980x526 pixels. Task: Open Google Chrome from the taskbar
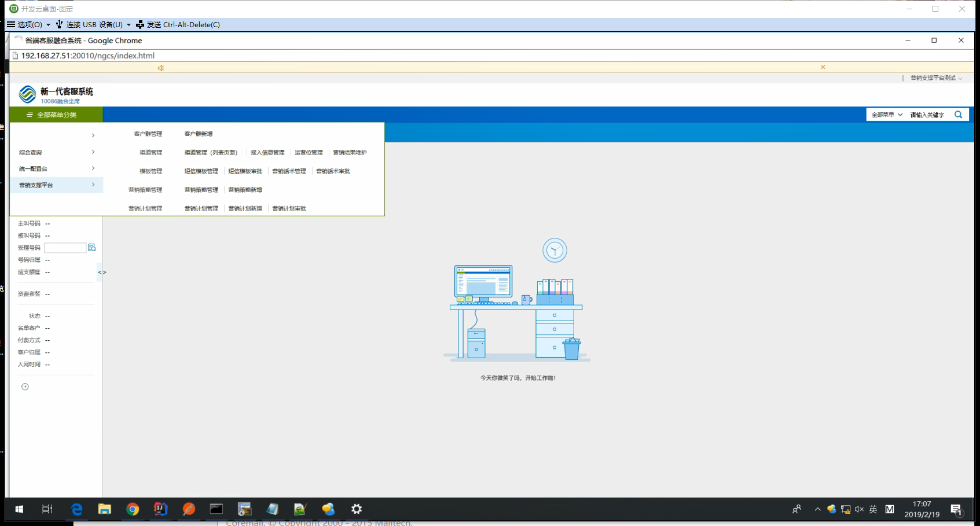tap(133, 509)
